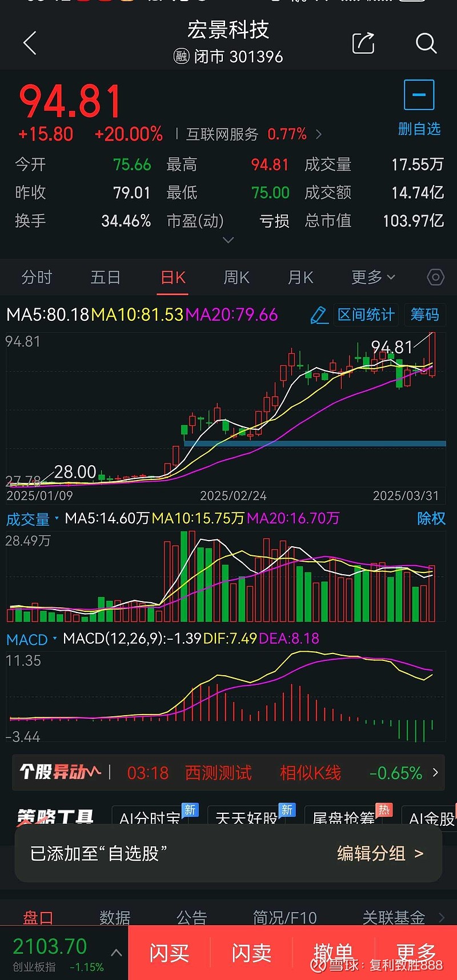Tap the 宏景科技 stock title

(x=228, y=30)
